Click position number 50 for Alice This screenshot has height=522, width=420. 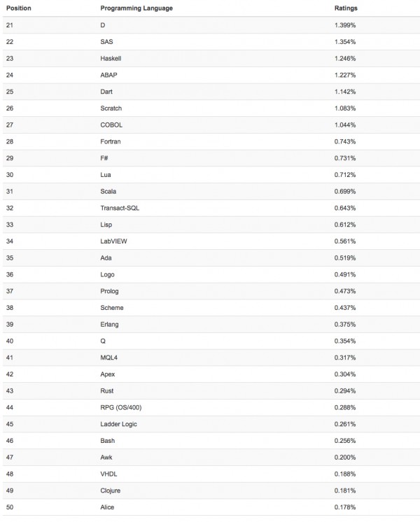pyautogui.click(x=9, y=507)
